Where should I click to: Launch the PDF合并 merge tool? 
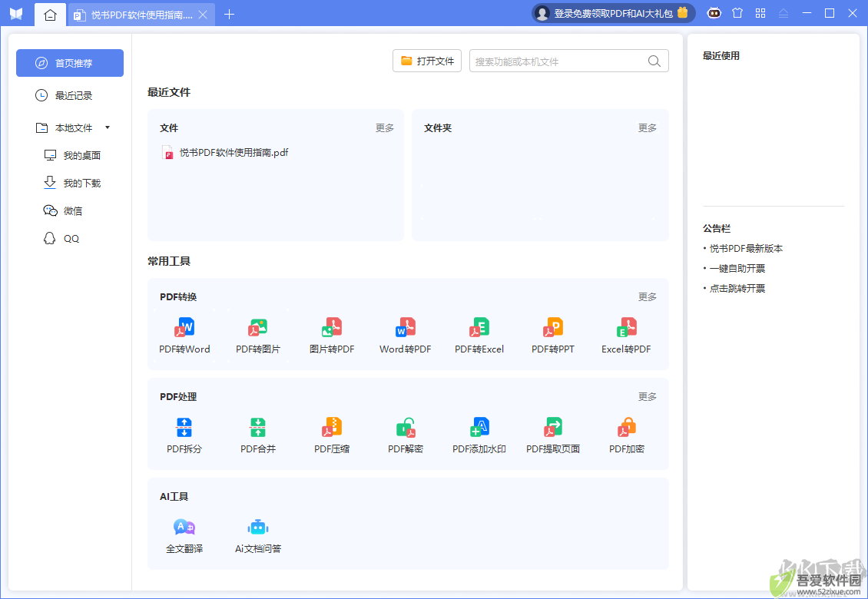[x=258, y=435]
